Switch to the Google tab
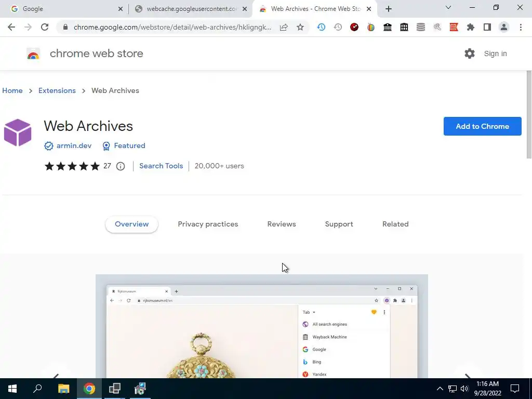Viewport: 532px width, 399px height. pos(64,9)
